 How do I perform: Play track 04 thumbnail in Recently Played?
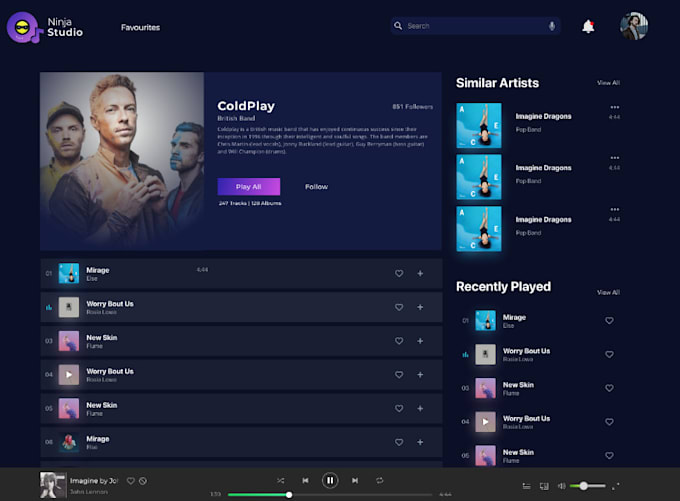tap(485, 422)
